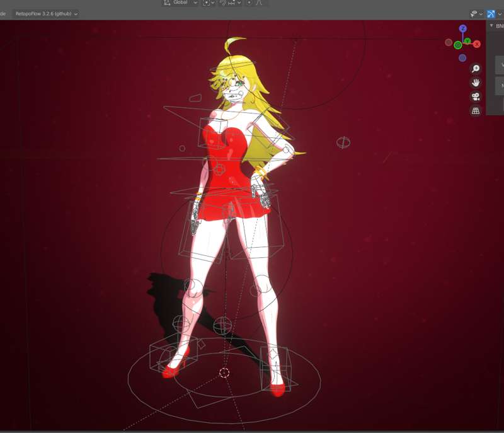Toggle the camera view icon
Image resolution: width=504 pixels, height=433 pixels.
pyautogui.click(x=476, y=96)
